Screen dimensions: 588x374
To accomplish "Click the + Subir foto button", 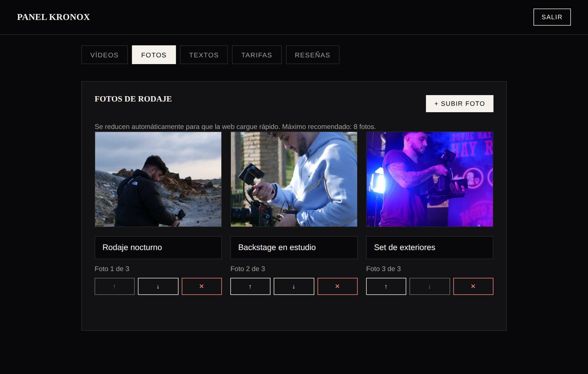I will click(x=460, y=104).
